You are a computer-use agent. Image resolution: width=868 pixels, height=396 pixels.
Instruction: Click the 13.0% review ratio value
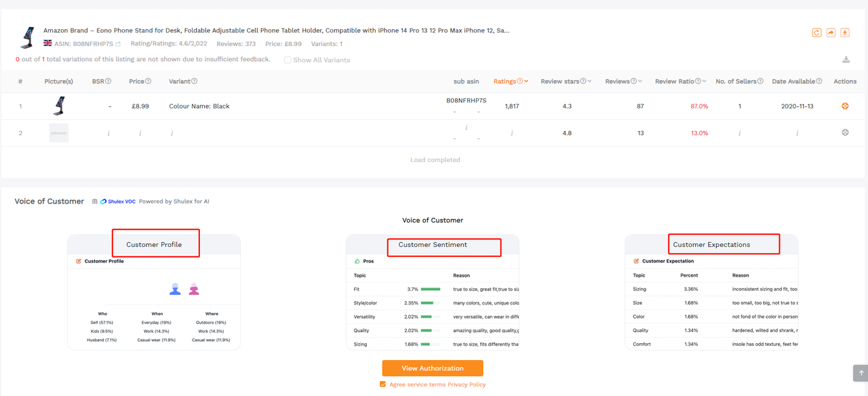pos(699,133)
